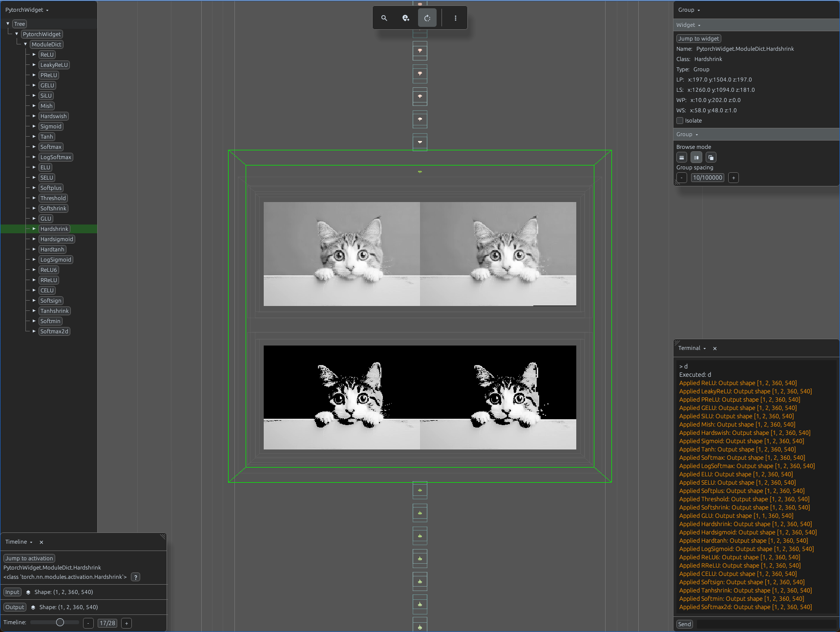This screenshot has height=632, width=840.
Task: Click the group spacing value field 10/100000
Action: (708, 178)
